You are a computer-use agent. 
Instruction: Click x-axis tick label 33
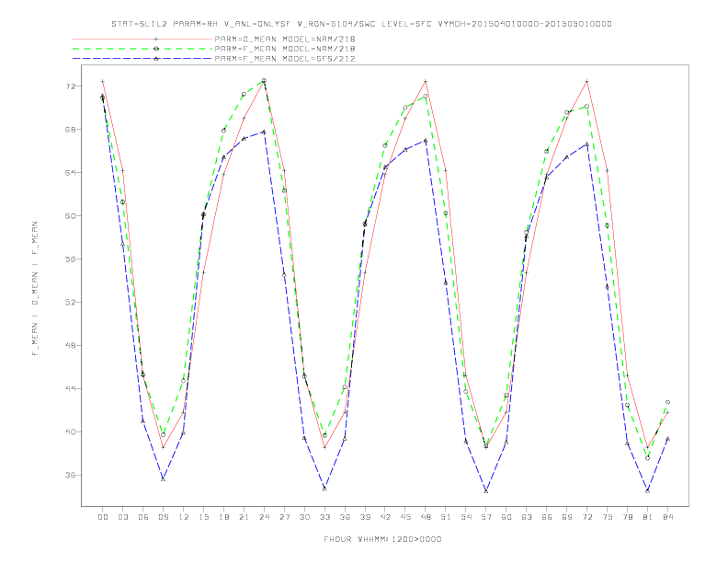pos(324,517)
